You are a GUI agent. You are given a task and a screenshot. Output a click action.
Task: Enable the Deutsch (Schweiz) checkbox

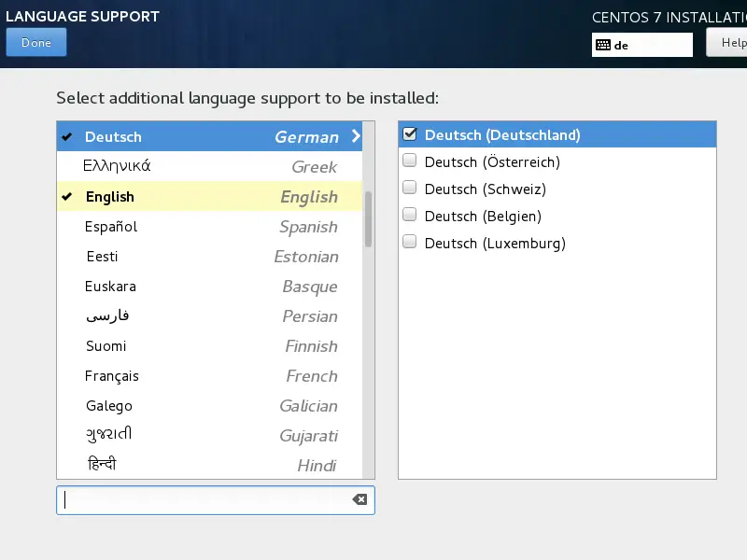[x=410, y=188]
